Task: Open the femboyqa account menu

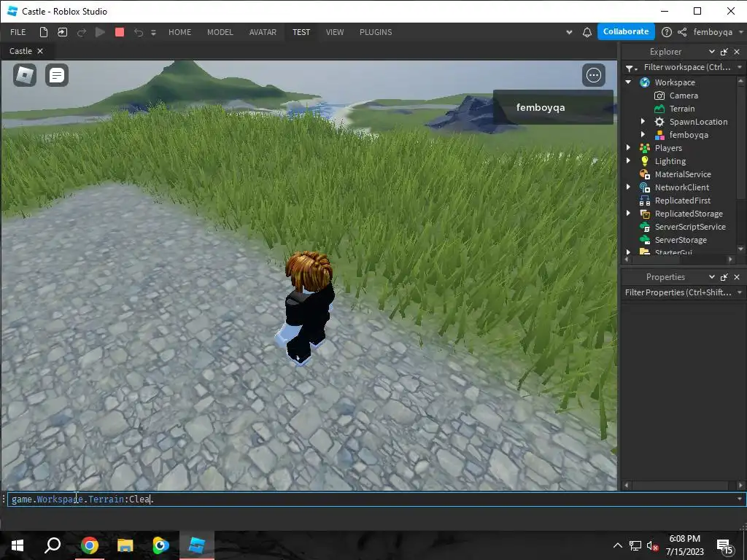Action: tap(718, 32)
